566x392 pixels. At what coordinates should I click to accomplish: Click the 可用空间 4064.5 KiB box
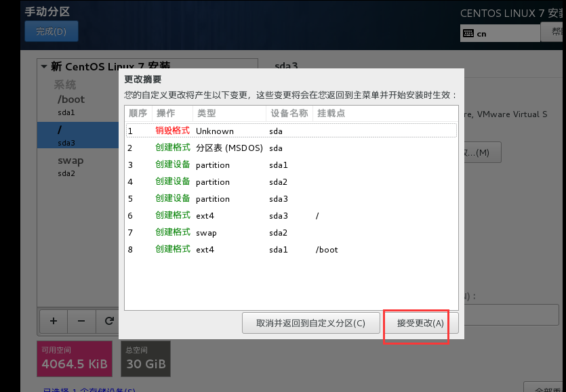[75, 359]
